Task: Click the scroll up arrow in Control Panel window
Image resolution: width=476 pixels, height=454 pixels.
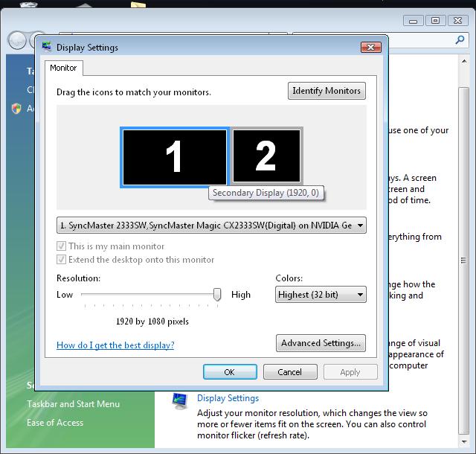Action: pyautogui.click(x=464, y=61)
